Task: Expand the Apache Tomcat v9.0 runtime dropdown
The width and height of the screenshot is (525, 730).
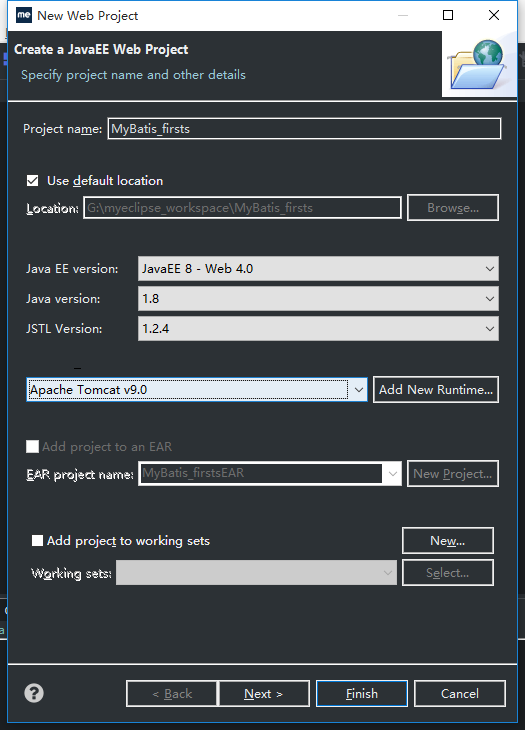Action: click(x=358, y=390)
